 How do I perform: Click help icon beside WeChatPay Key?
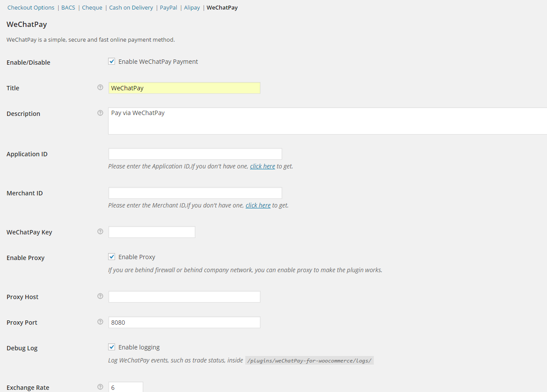click(100, 231)
